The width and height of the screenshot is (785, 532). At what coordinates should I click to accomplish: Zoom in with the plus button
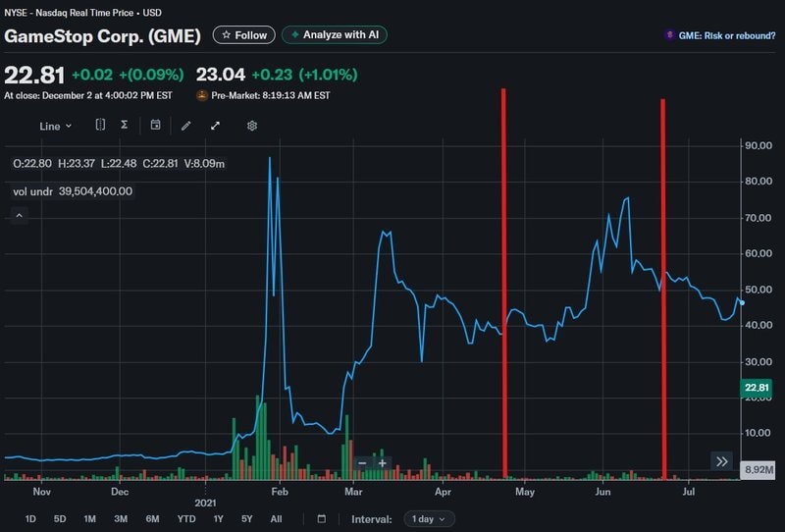[x=383, y=462]
